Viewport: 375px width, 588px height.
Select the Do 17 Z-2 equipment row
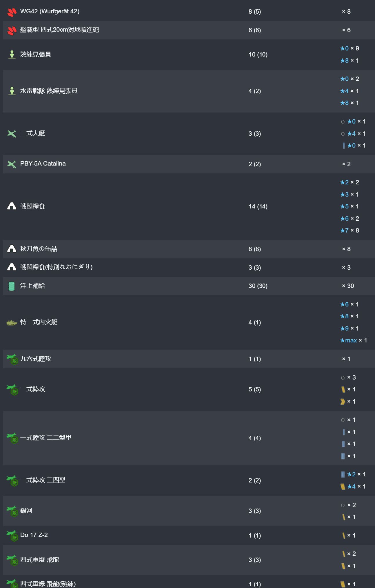pos(189,535)
